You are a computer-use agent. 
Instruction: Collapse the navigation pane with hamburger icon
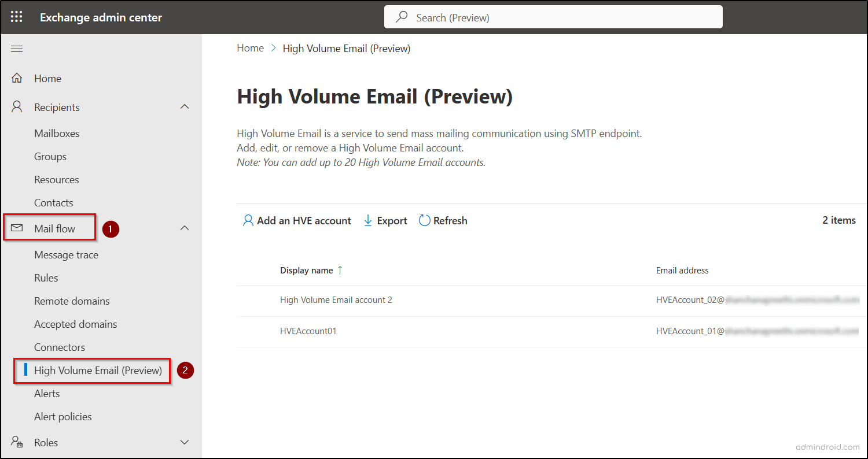click(x=16, y=49)
